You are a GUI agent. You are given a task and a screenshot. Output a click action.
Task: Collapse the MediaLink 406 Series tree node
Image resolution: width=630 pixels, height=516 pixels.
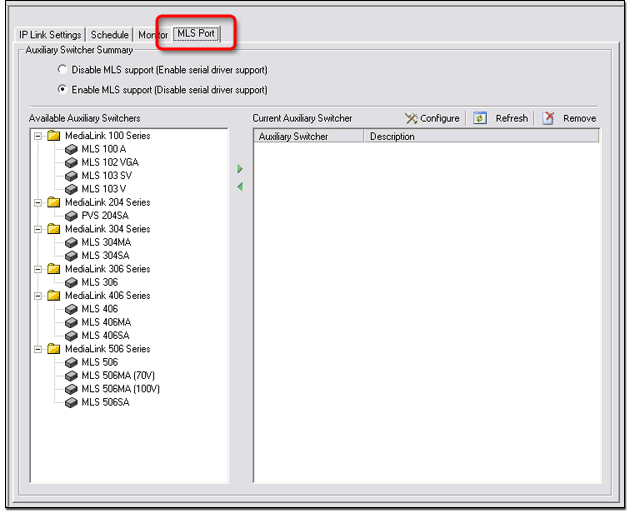tap(38, 296)
